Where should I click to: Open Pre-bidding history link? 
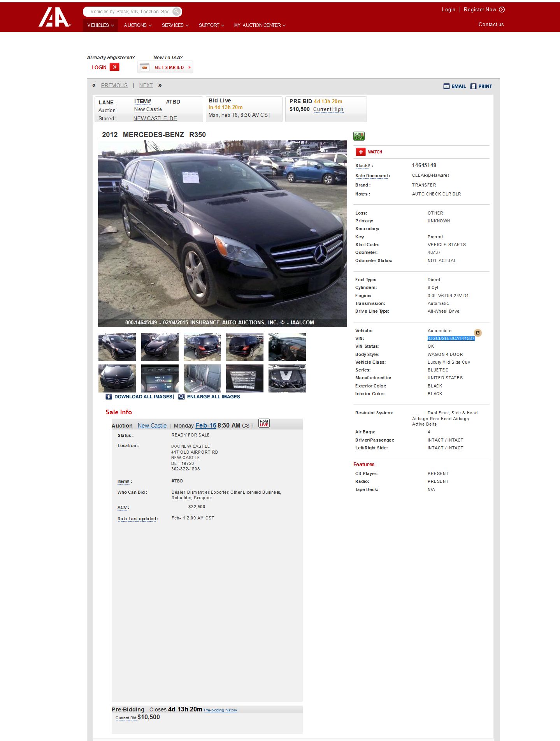[x=221, y=710]
